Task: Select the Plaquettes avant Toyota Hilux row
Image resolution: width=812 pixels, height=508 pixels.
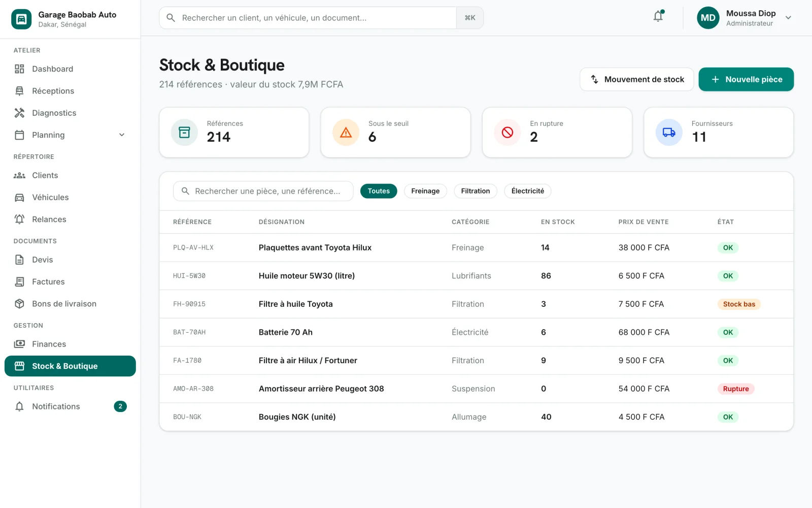Action: click(x=476, y=248)
